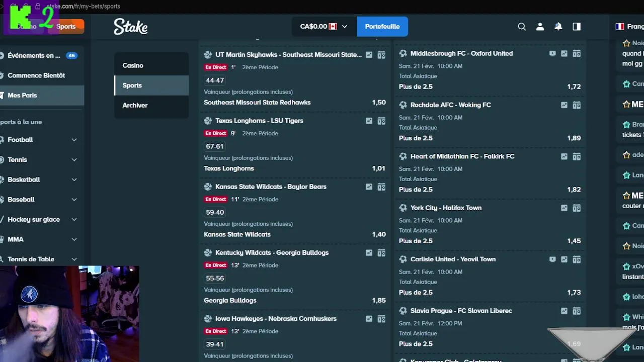Open Commence Bientôt in the sidebar
Screen dimensions: 644x362
[42, 75]
